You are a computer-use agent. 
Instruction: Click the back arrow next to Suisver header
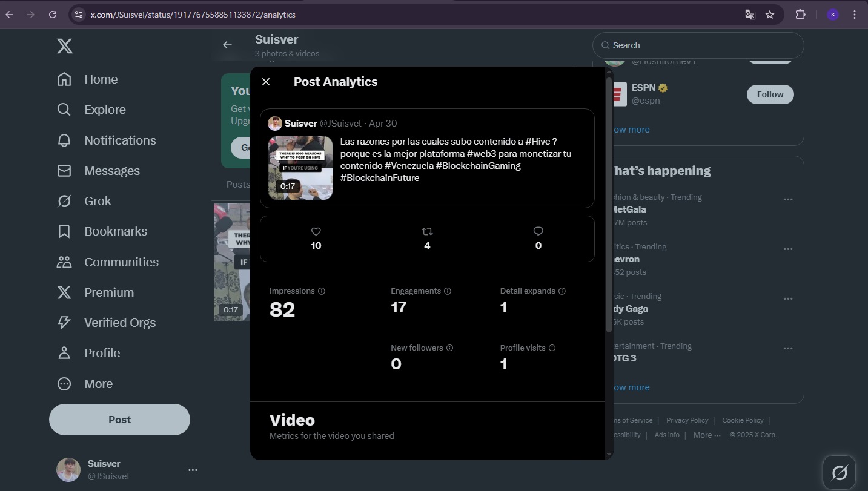click(x=227, y=45)
